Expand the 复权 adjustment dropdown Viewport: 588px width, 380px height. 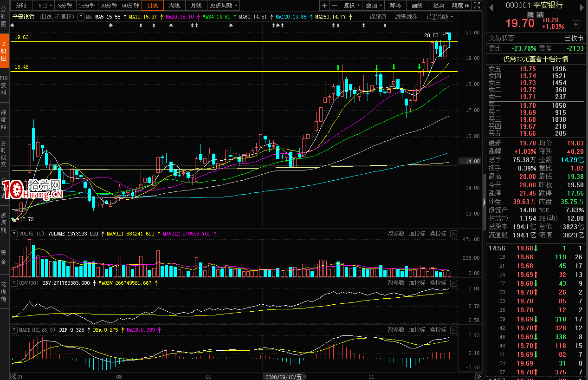351,6
